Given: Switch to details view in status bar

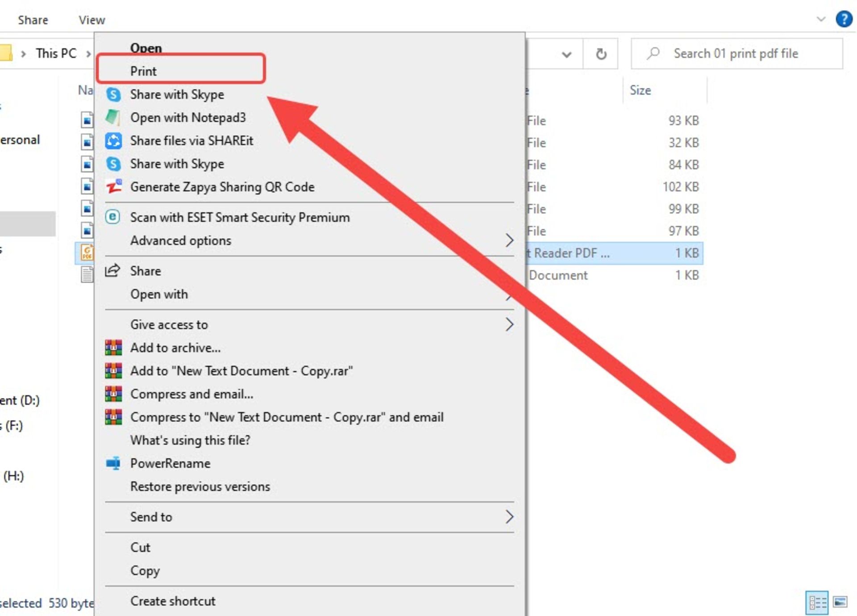Looking at the screenshot, I should click(x=817, y=603).
